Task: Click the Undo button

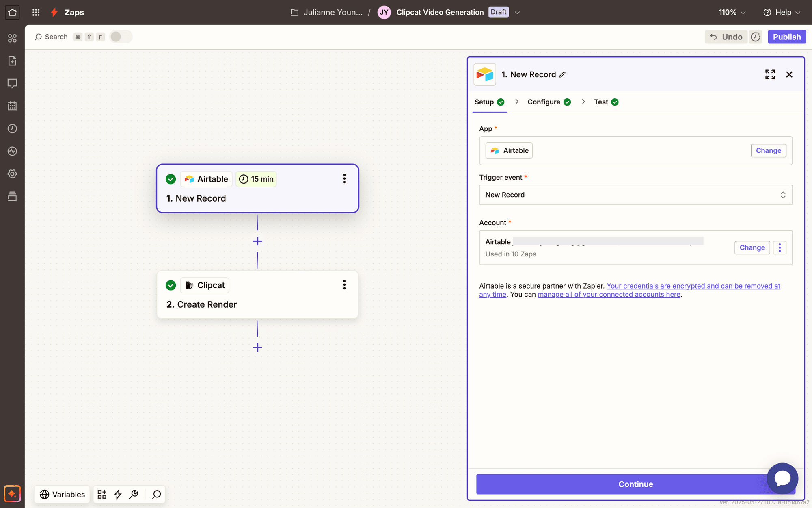Action: (x=726, y=37)
